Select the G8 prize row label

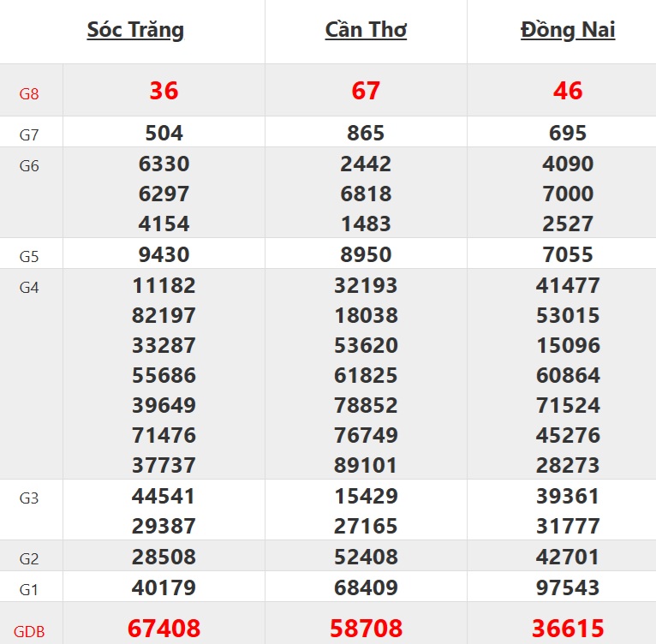click(29, 93)
